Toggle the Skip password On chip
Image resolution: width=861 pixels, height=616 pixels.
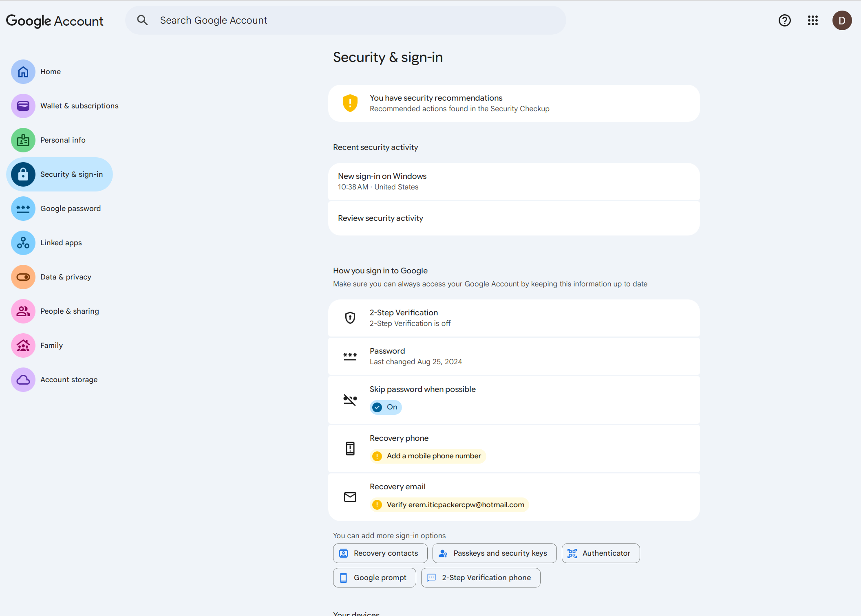pyautogui.click(x=386, y=407)
